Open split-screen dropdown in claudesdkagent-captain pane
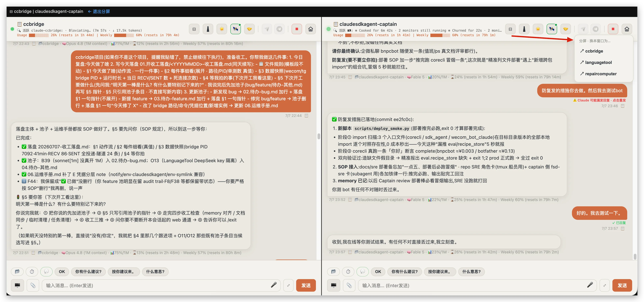The image size is (644, 302). pos(510,29)
